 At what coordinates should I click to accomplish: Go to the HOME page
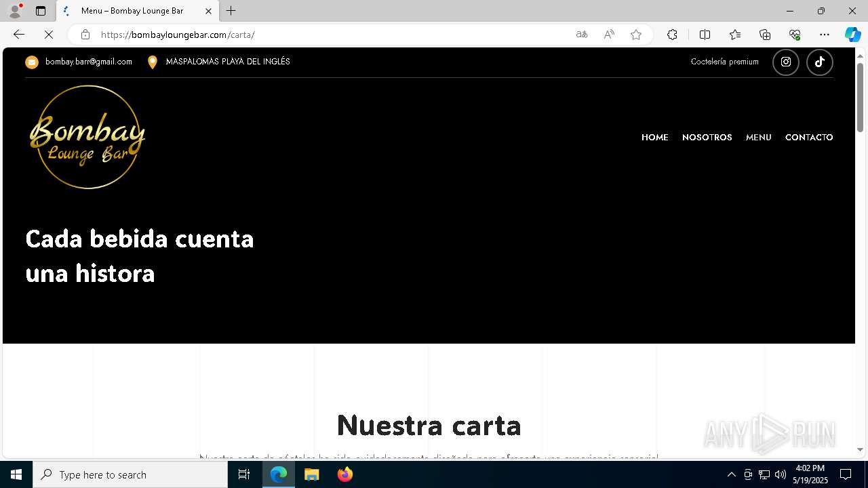(x=655, y=138)
